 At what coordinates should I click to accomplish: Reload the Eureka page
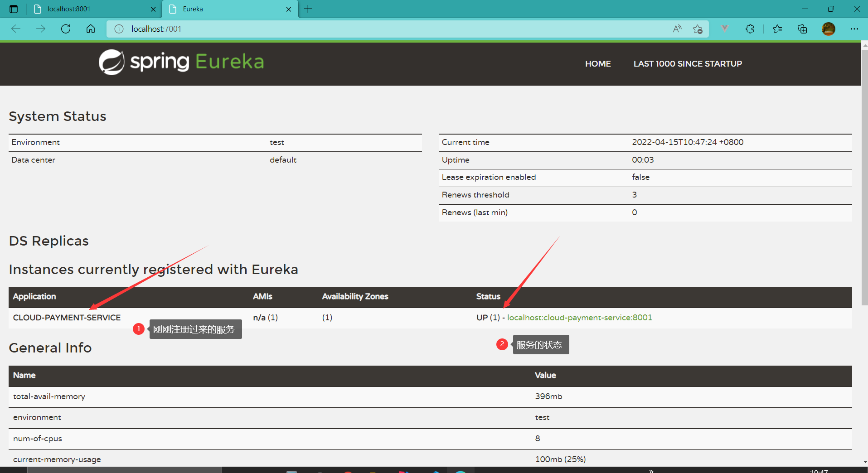(66, 29)
